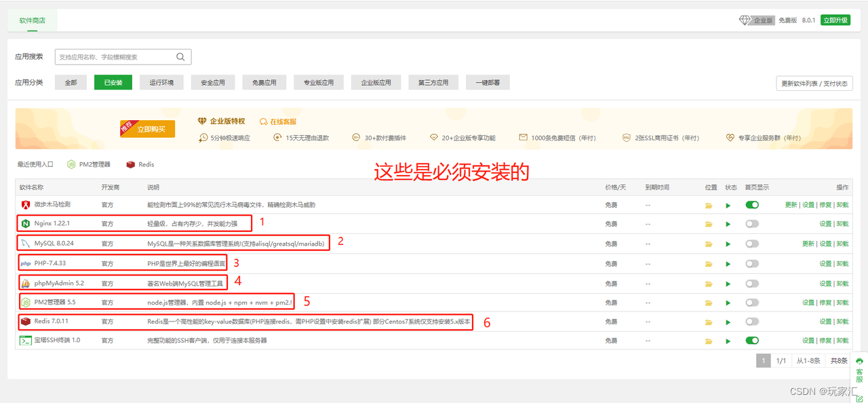This screenshot has height=403, width=868.
Task: Filter apps by 第三方应用 category
Action: click(433, 83)
